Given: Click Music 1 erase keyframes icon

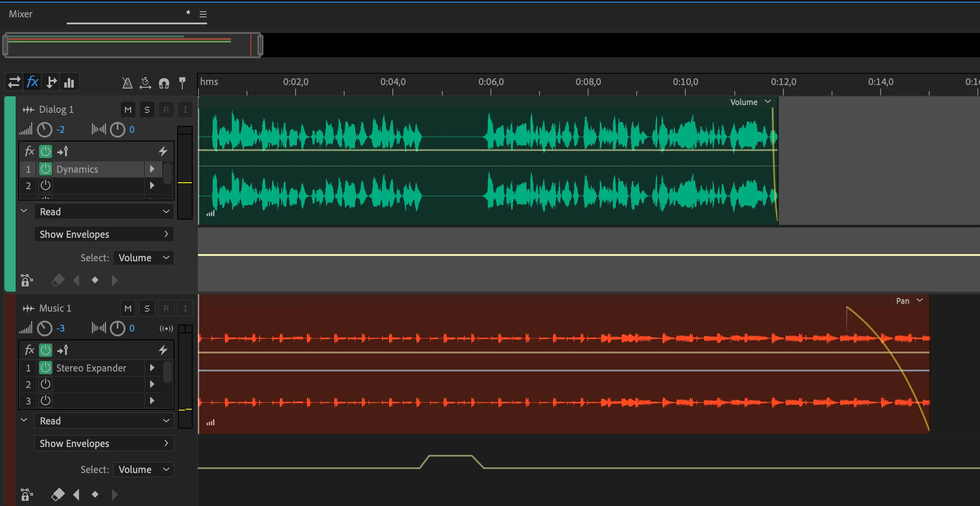Looking at the screenshot, I should click(58, 494).
